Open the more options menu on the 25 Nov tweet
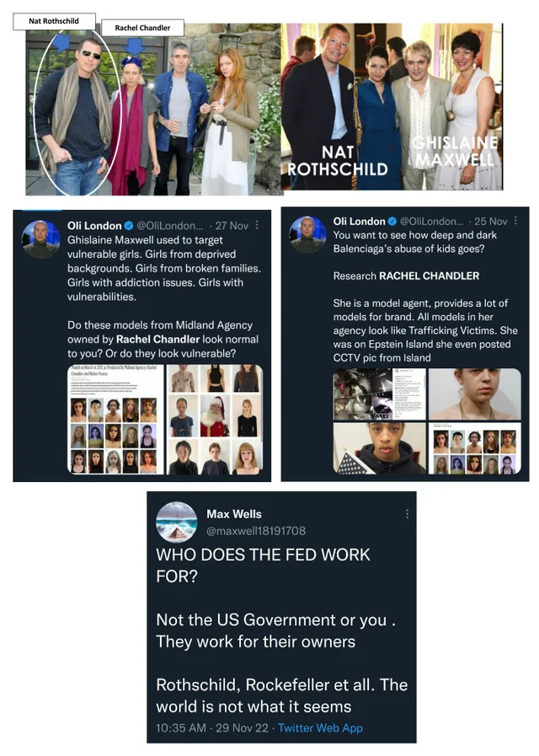Viewport: 539px width, 756px height. click(515, 221)
